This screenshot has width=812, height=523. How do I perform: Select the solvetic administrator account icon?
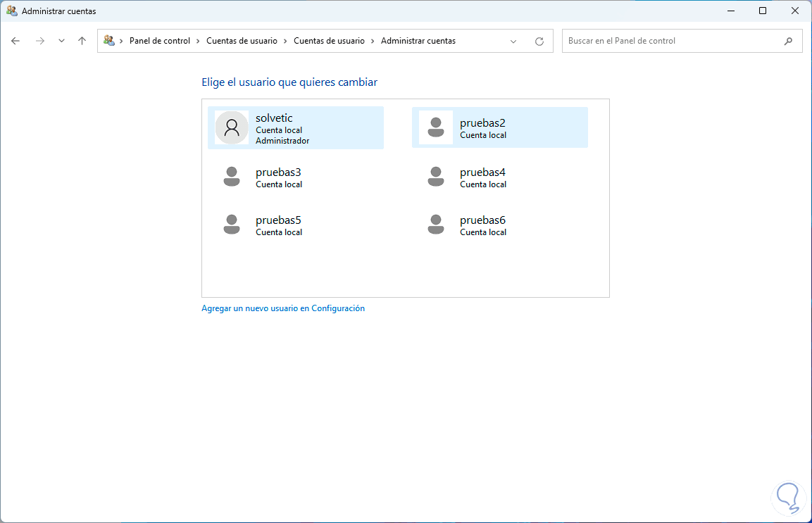232,127
